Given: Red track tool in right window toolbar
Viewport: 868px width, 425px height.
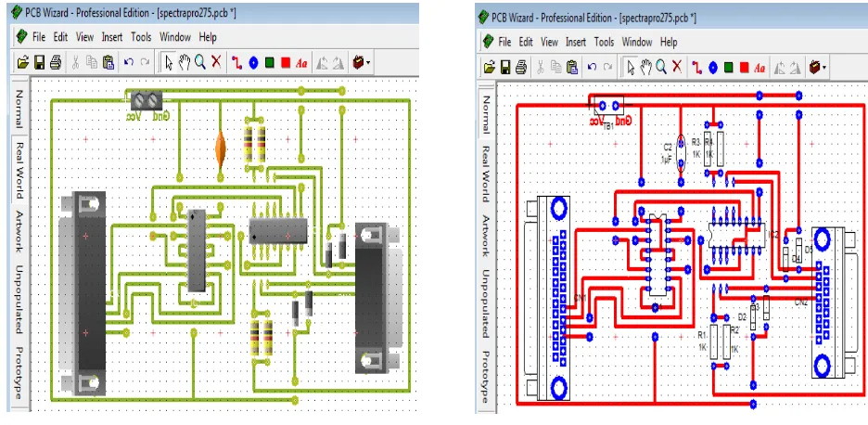Looking at the screenshot, I should tap(697, 68).
